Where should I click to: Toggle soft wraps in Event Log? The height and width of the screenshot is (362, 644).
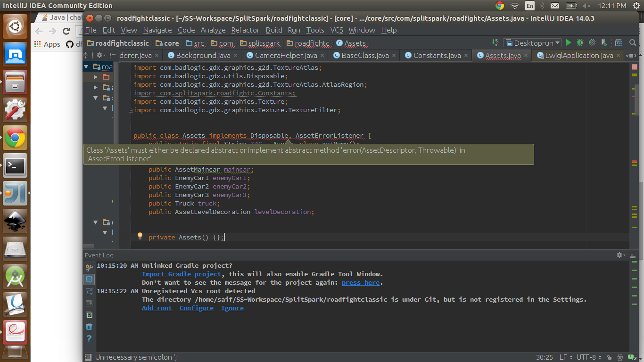[89, 291]
